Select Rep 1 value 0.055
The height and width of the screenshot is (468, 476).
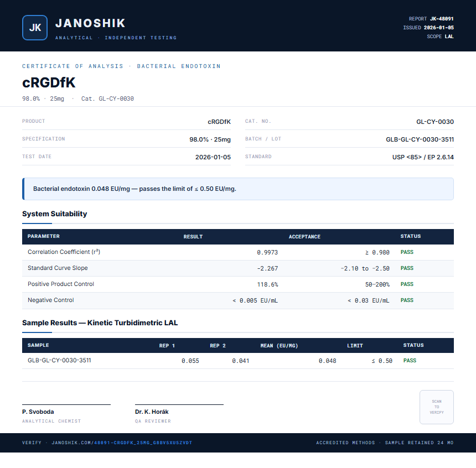pyautogui.click(x=190, y=361)
